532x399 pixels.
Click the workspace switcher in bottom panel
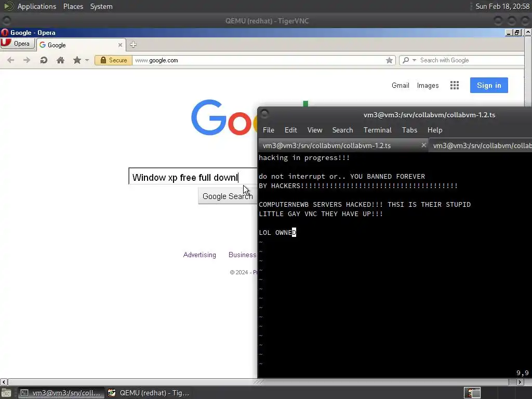coord(472,393)
